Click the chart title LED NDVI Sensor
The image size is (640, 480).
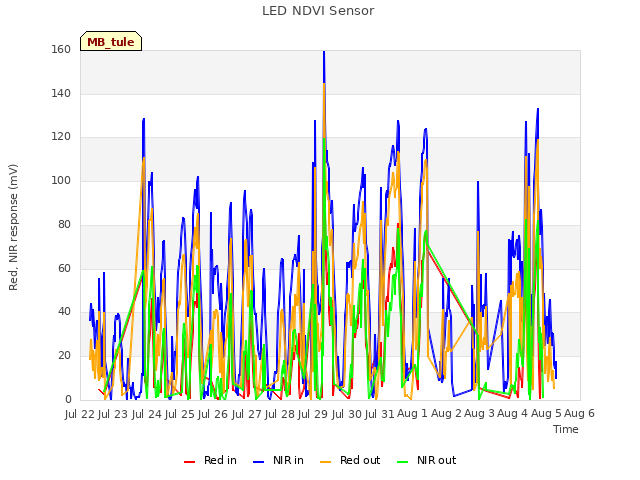pos(318,11)
